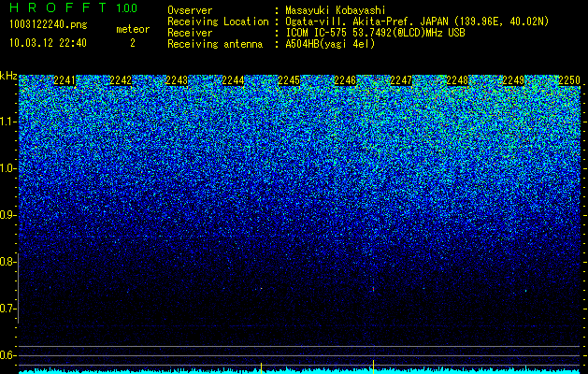Image resolution: width=588 pixels, height=374 pixels.
Task: Click the 1.1 kHz axis label
Action: pos(7,122)
